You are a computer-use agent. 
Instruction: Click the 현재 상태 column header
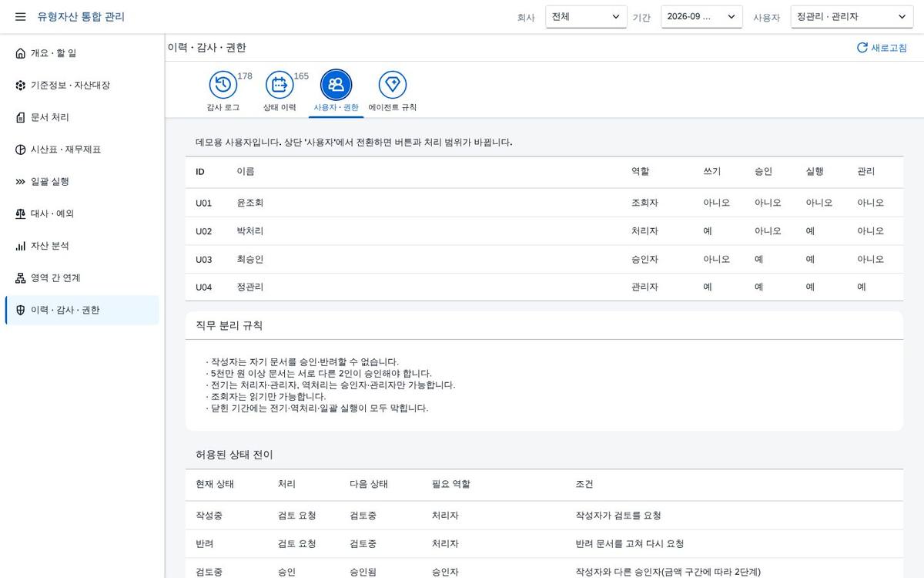click(x=215, y=484)
